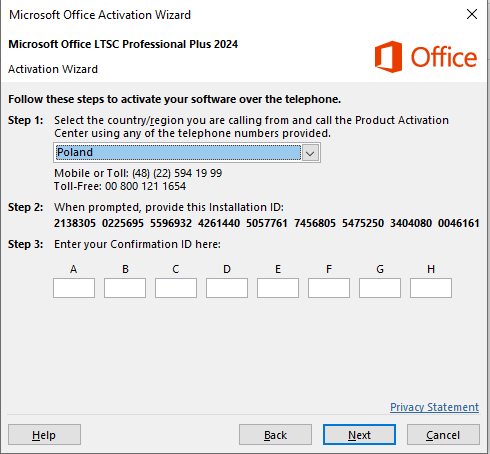
Task: Focus Confirmation ID field H
Action: (x=431, y=288)
